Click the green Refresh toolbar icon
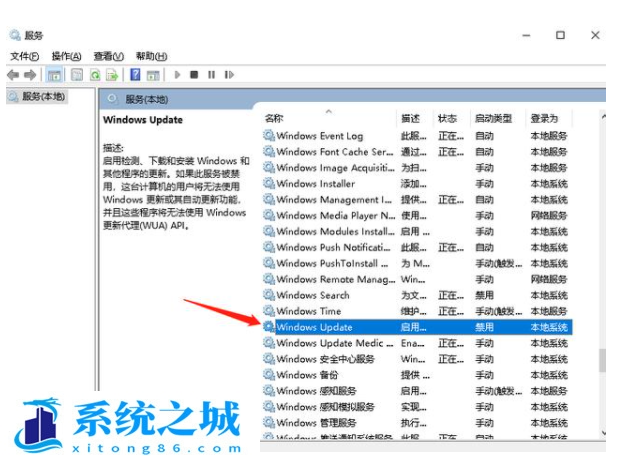Screen dimensions: 618x461 pyautogui.click(x=95, y=75)
